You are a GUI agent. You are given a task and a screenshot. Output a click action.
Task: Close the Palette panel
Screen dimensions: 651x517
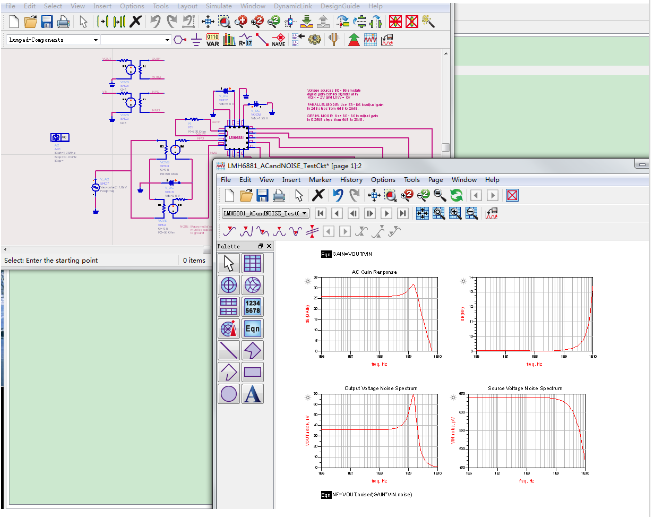point(269,246)
